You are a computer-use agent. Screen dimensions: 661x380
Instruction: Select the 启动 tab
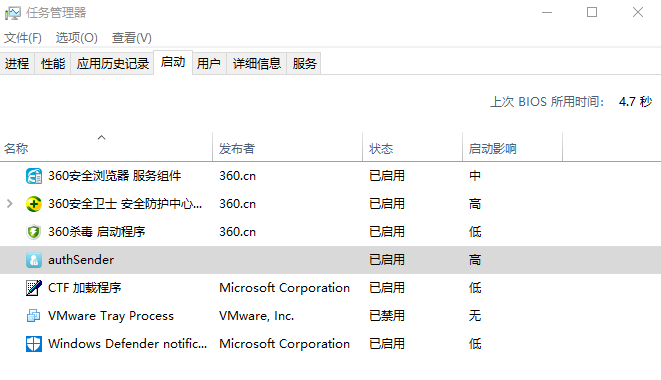click(x=173, y=62)
